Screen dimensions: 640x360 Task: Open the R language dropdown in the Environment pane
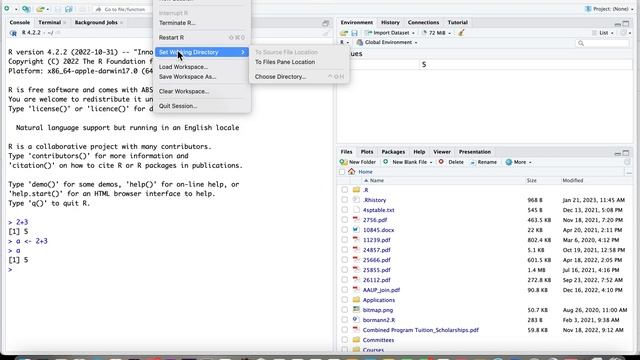coord(344,42)
